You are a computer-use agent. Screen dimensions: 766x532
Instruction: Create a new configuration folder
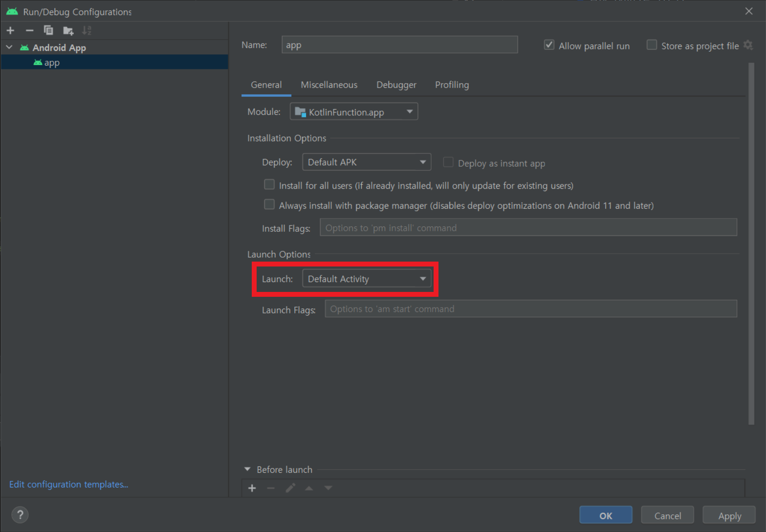(68, 30)
